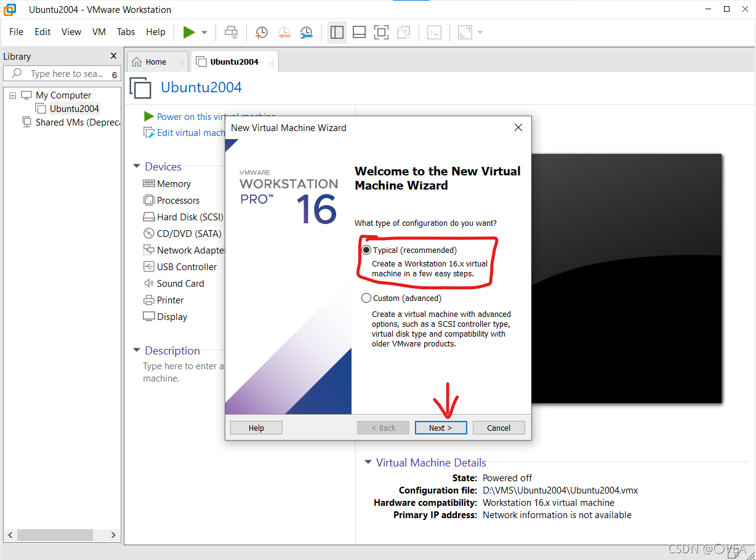756x560 pixels.
Task: Click the Power on this virtual machine link
Action: (215, 116)
